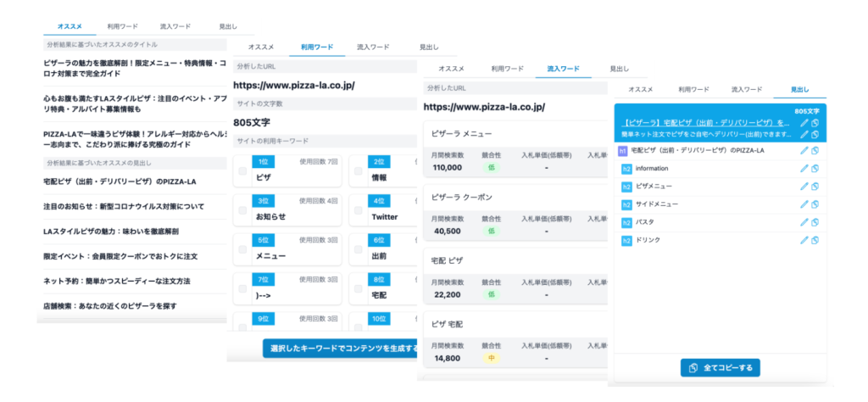
Task: Click the h2 badge beside ピザメニュー
Action: tap(626, 187)
